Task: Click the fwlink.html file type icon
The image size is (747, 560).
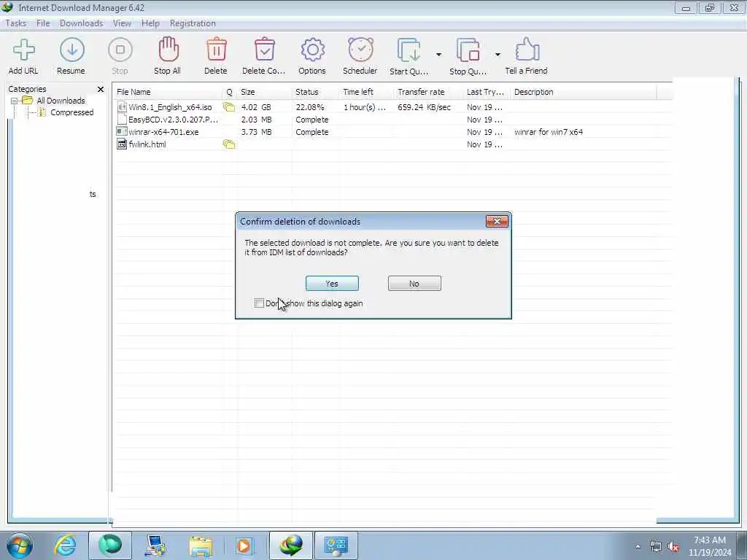Action: pyautogui.click(x=122, y=144)
